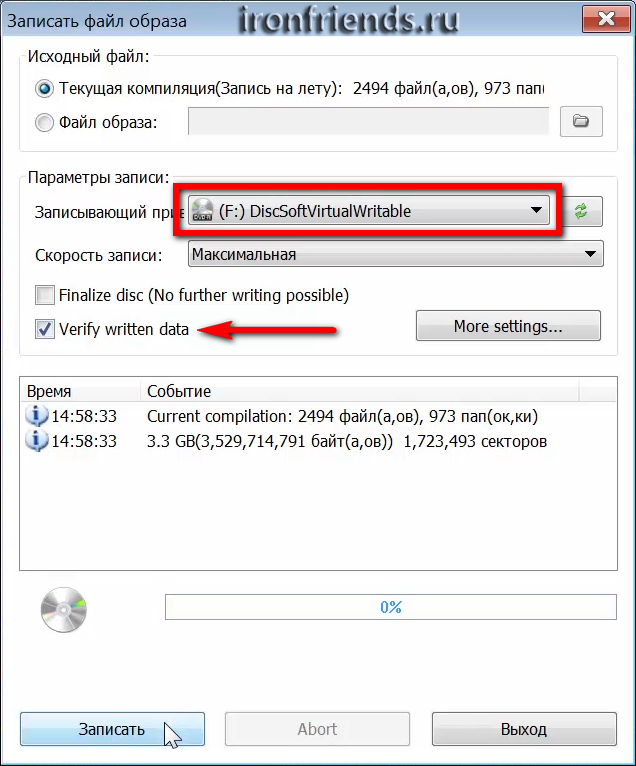Click info icon beside 3.3 GB entry
Viewport: 636px width, 766px height.
pyautogui.click(x=37, y=441)
